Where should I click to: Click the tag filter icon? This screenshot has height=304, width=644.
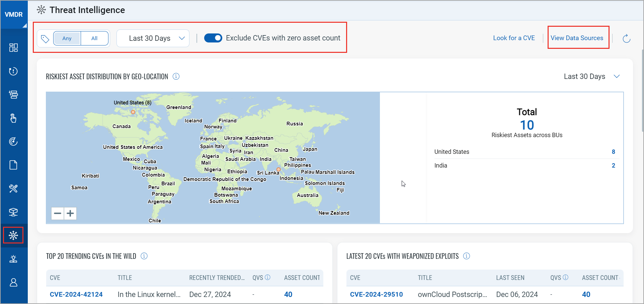[45, 39]
